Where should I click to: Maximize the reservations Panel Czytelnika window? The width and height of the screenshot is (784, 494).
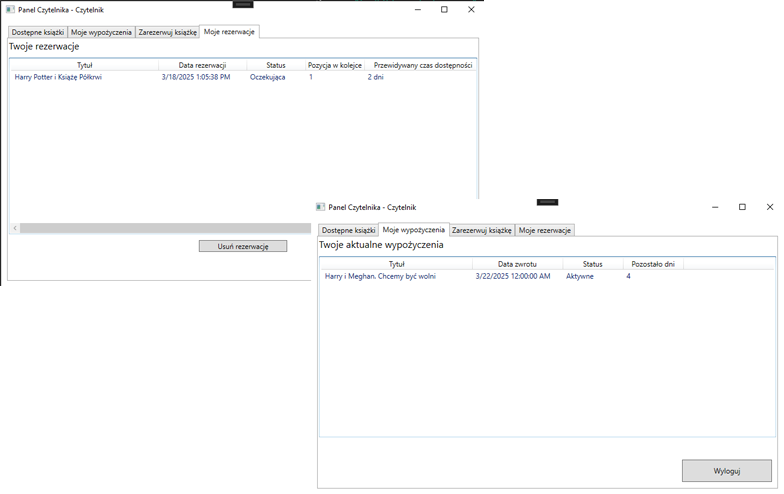pos(444,10)
